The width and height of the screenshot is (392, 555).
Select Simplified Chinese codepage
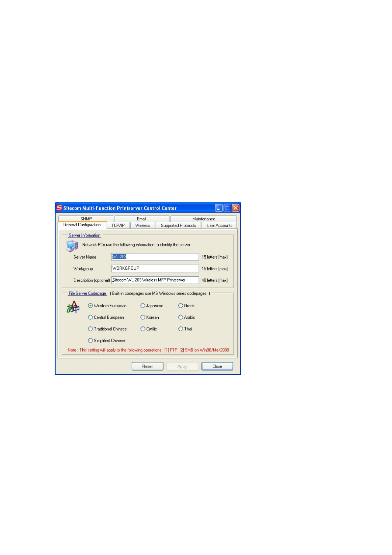(107, 341)
